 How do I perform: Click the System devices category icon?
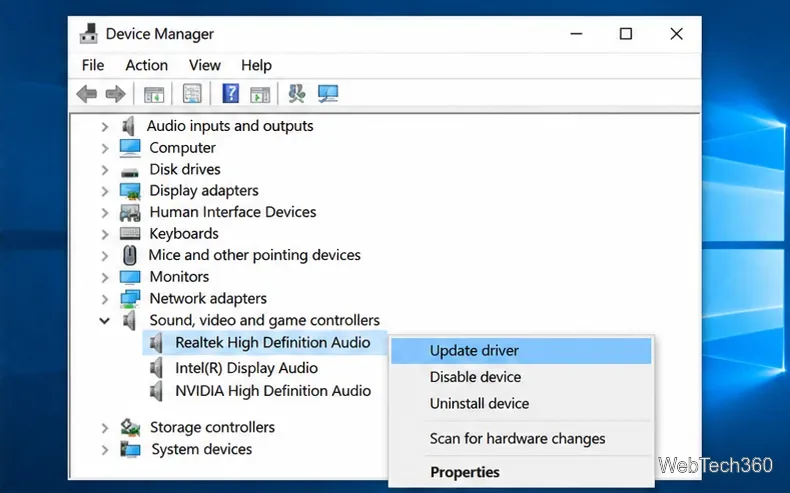[130, 449]
